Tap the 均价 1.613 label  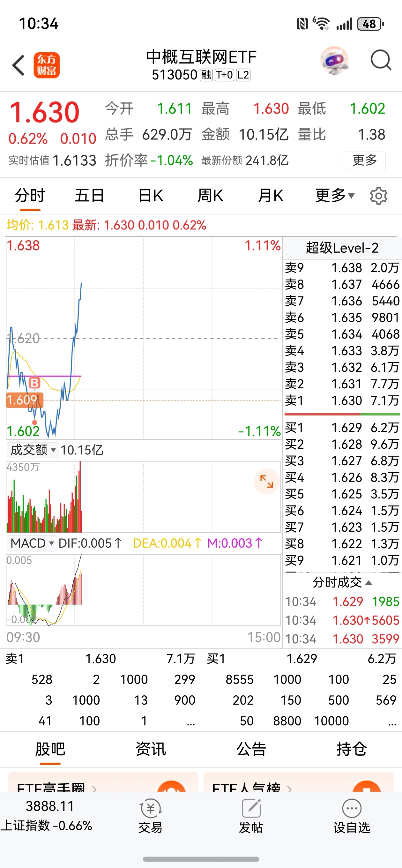click(38, 225)
